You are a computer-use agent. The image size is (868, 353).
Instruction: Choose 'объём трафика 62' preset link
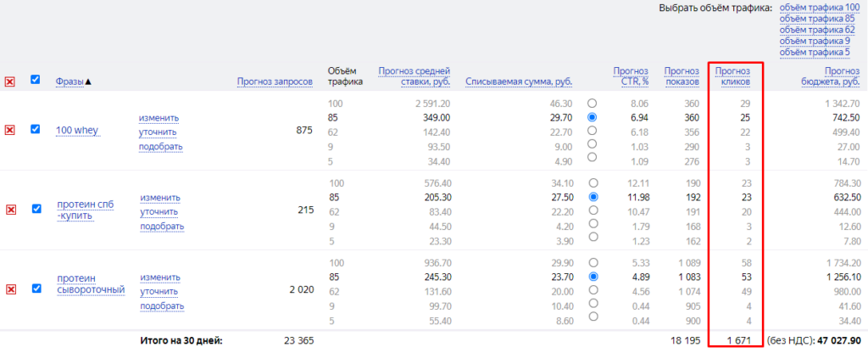point(817,30)
